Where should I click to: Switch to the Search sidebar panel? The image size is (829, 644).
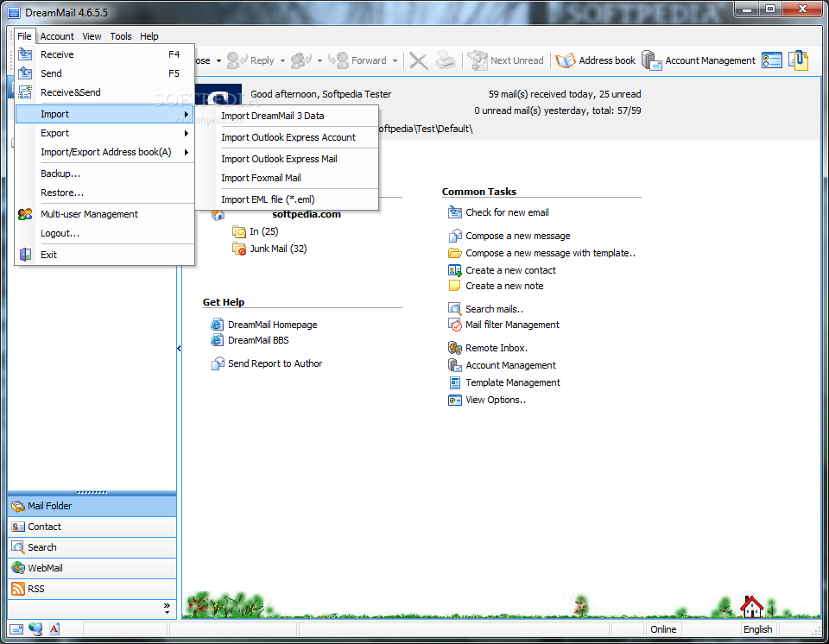92,547
